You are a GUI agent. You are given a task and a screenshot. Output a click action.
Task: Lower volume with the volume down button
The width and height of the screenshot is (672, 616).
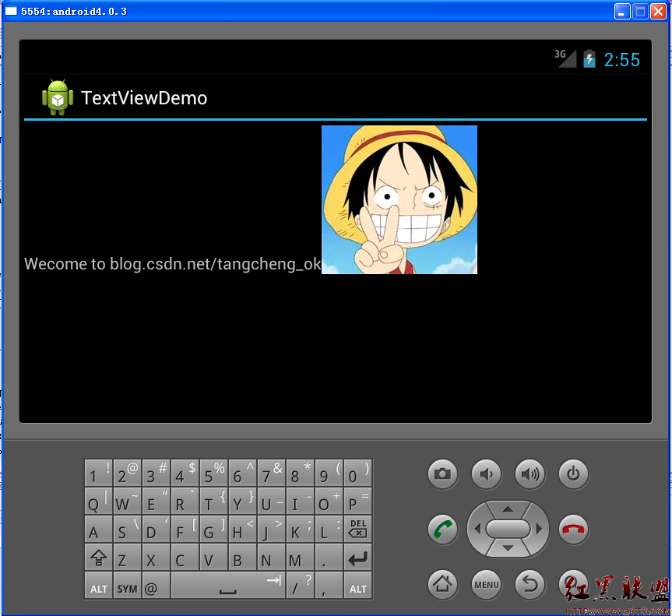(487, 473)
